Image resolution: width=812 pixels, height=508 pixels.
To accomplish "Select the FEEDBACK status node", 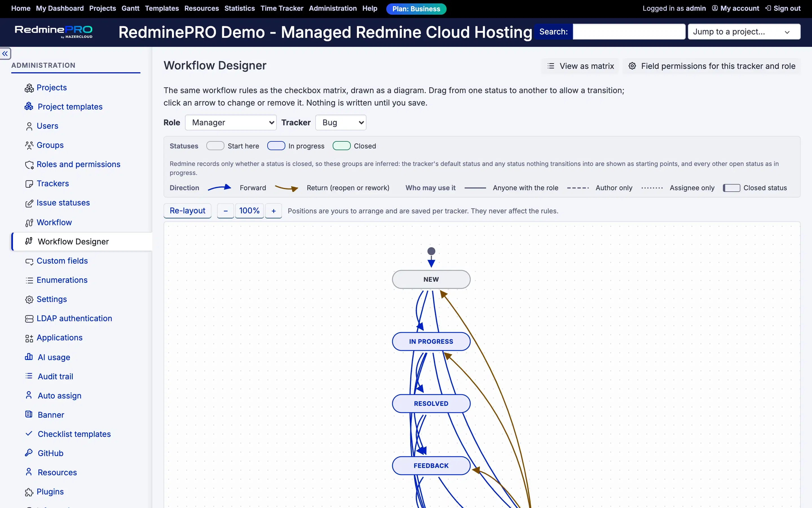I will [x=431, y=466].
